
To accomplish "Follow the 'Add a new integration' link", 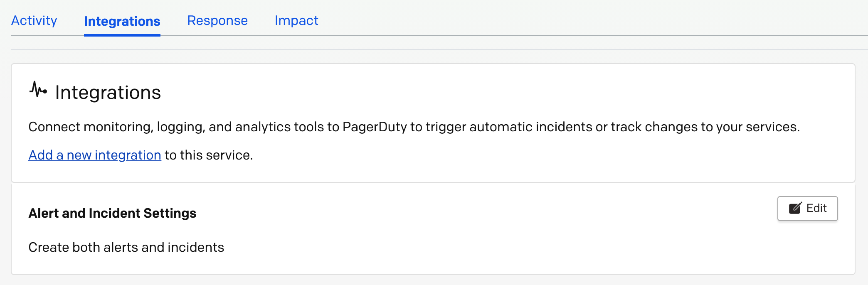I will point(95,155).
